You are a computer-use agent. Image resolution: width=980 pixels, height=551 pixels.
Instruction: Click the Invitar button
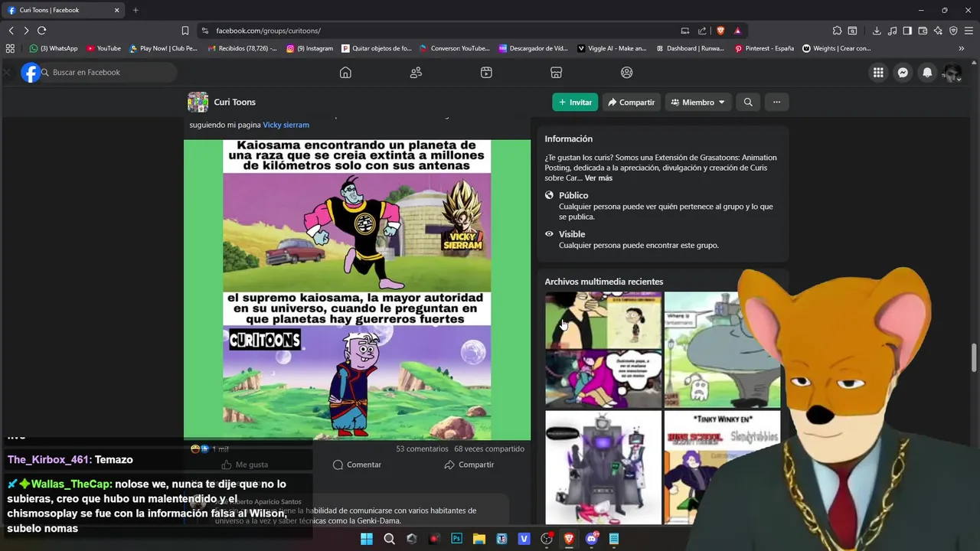[575, 102]
